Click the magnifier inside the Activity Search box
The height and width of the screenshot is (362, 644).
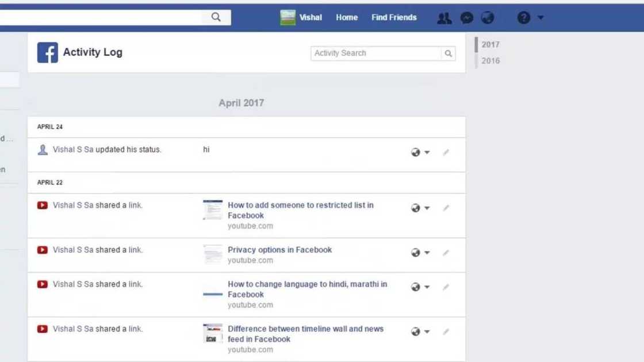coord(448,53)
